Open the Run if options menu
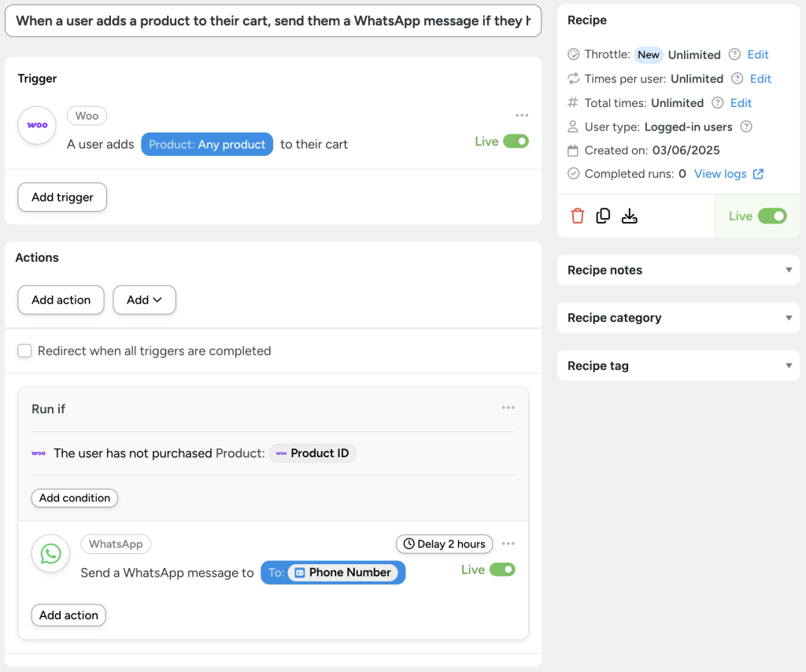 pos(508,407)
